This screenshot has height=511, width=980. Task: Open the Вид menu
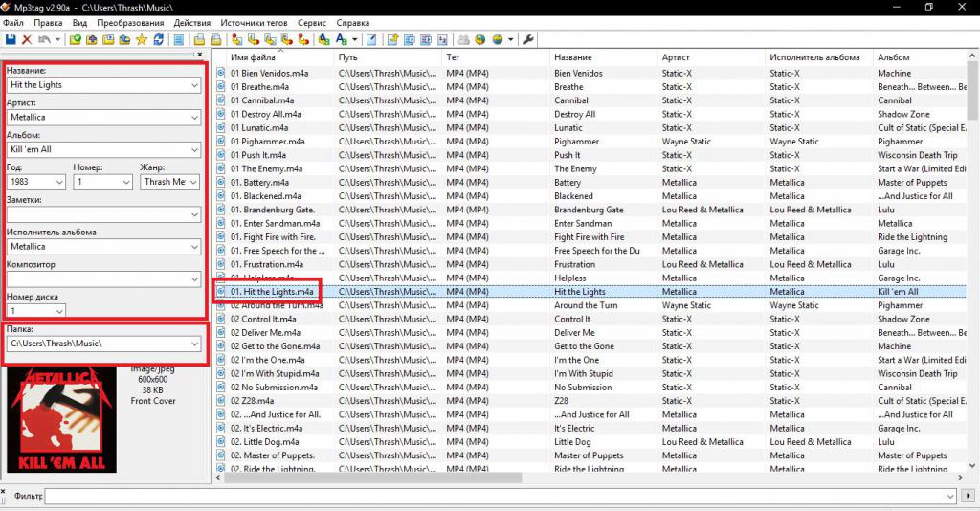pos(80,23)
